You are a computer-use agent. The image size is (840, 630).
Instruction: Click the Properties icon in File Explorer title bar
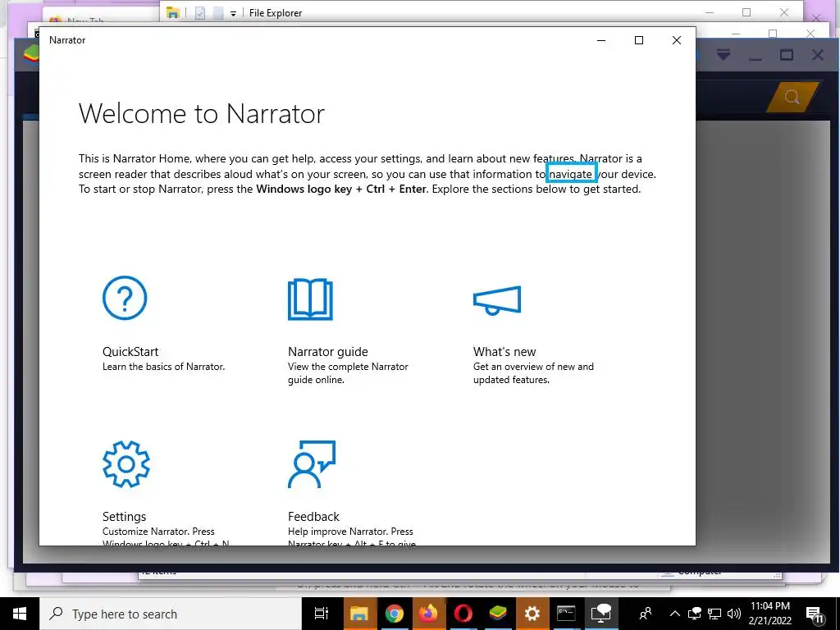[200, 13]
